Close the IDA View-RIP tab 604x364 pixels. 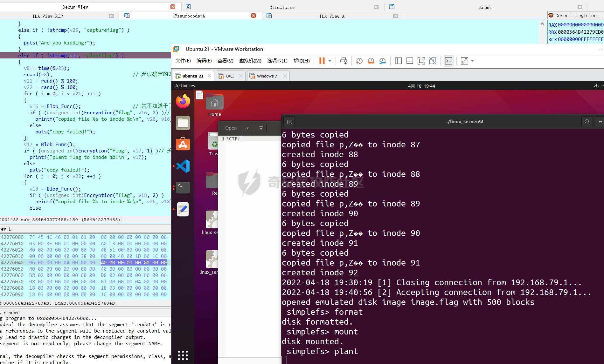111,16
